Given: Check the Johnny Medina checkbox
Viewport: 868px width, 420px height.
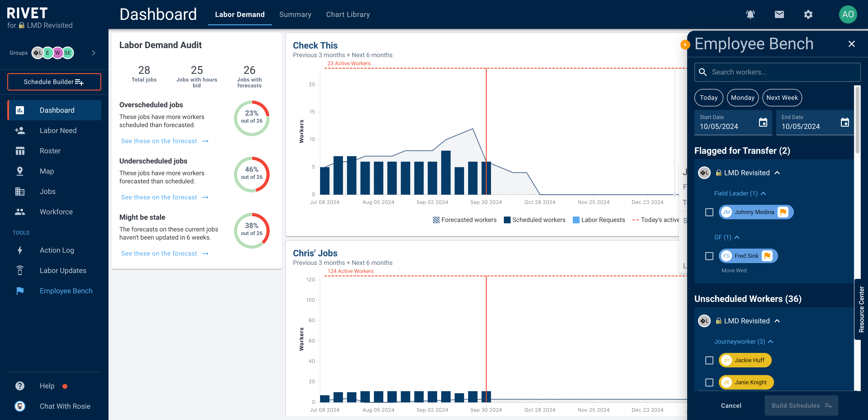Looking at the screenshot, I should [709, 212].
